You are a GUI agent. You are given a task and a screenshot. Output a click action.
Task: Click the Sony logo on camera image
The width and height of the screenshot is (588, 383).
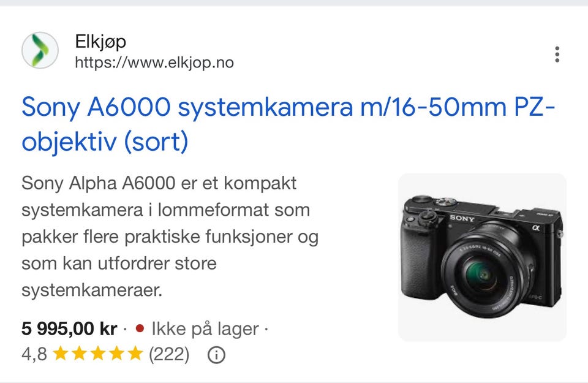point(462,218)
